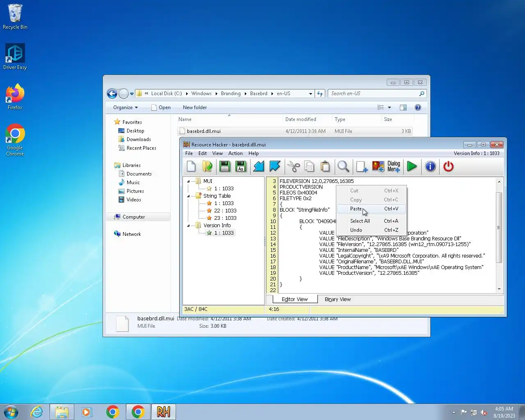Open the Help menu
525x420 pixels.
pyautogui.click(x=253, y=153)
